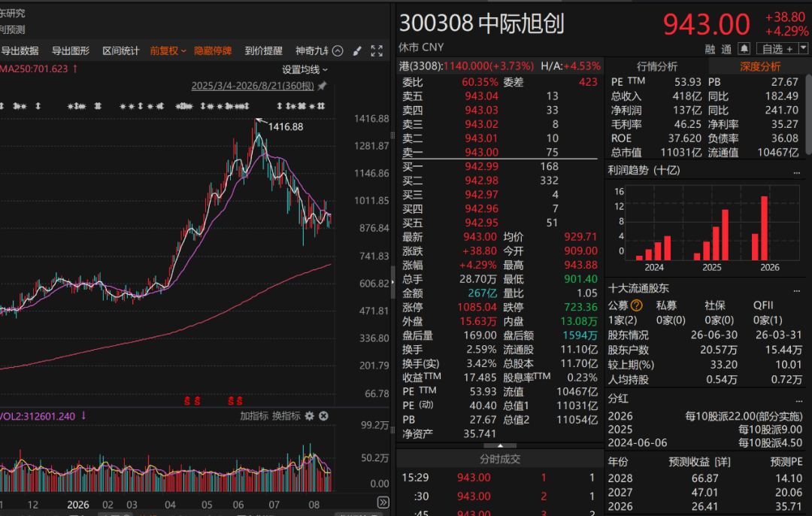Screen dimensions: 812x516
Task: Add stock to 自选 watchlist
Action: tap(777, 49)
